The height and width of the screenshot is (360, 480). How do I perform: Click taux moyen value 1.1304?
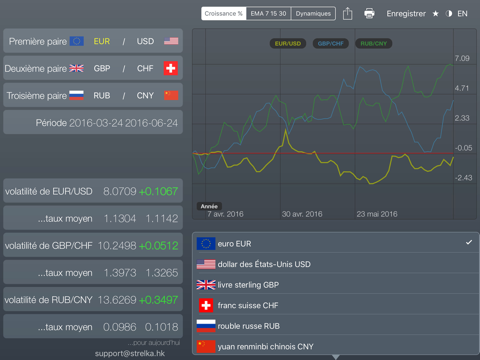click(120, 219)
